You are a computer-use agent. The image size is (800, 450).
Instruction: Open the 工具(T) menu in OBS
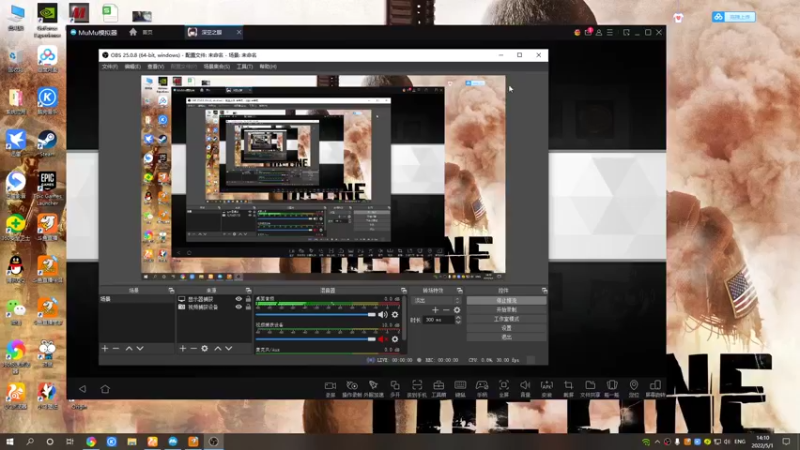point(244,67)
